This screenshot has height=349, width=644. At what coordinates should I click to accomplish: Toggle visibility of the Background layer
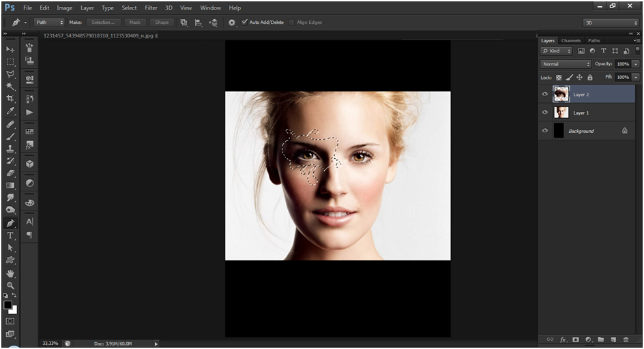[x=544, y=131]
